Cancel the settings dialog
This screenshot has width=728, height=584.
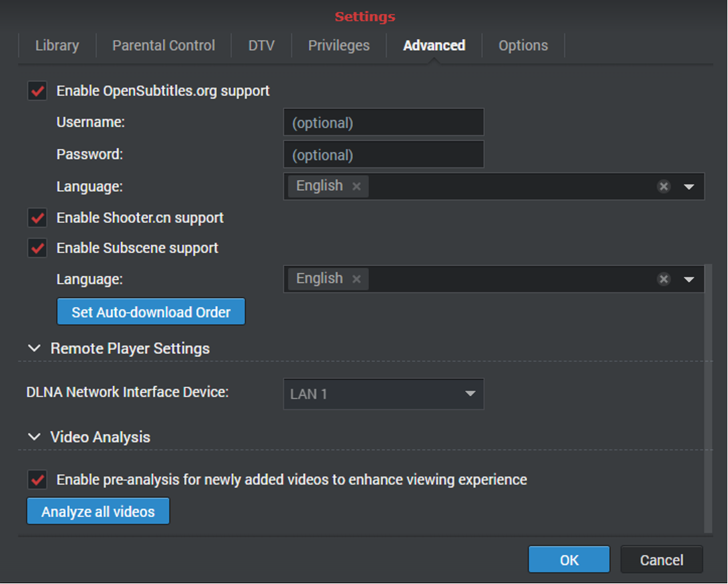pos(662,560)
